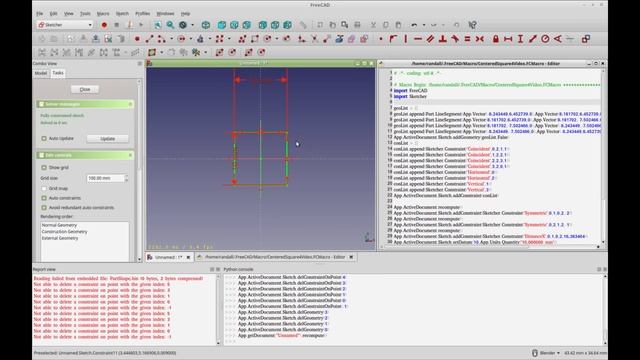Apply the Horizontal distance constraint
Screen dimensions: 640x360
(508, 39)
